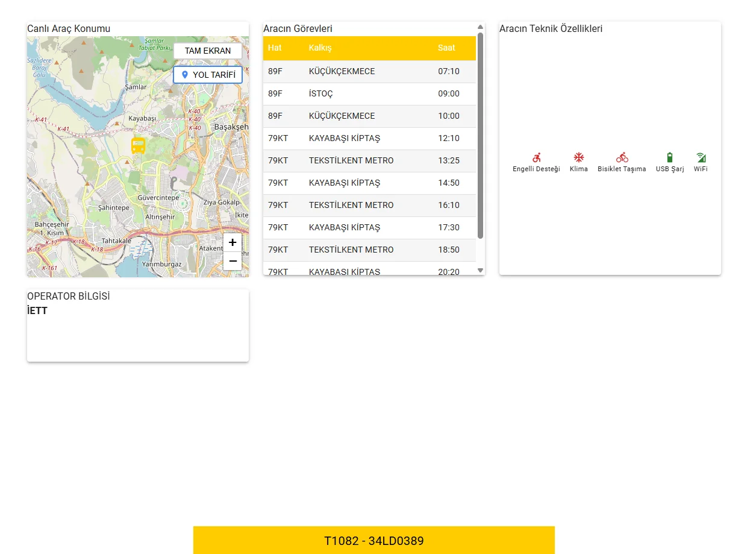This screenshot has width=756, height=554.
Task: Click the task list scrollbar thumb
Action: [x=480, y=136]
